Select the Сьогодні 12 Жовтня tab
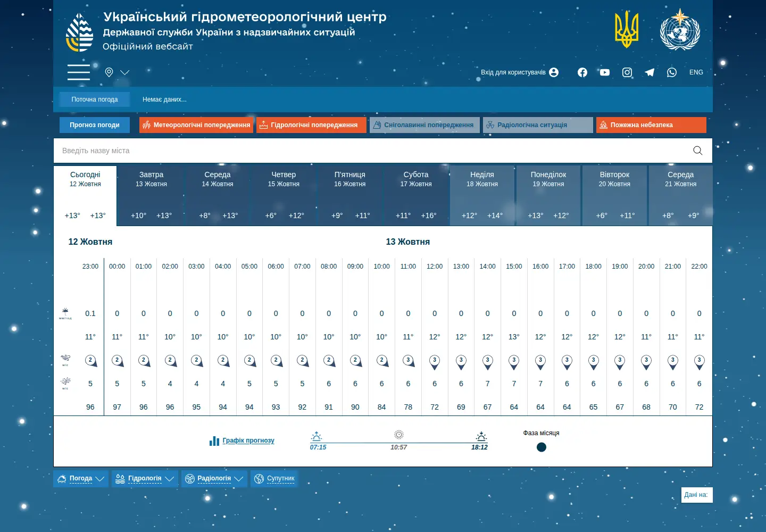This screenshot has width=766, height=532. 85,196
